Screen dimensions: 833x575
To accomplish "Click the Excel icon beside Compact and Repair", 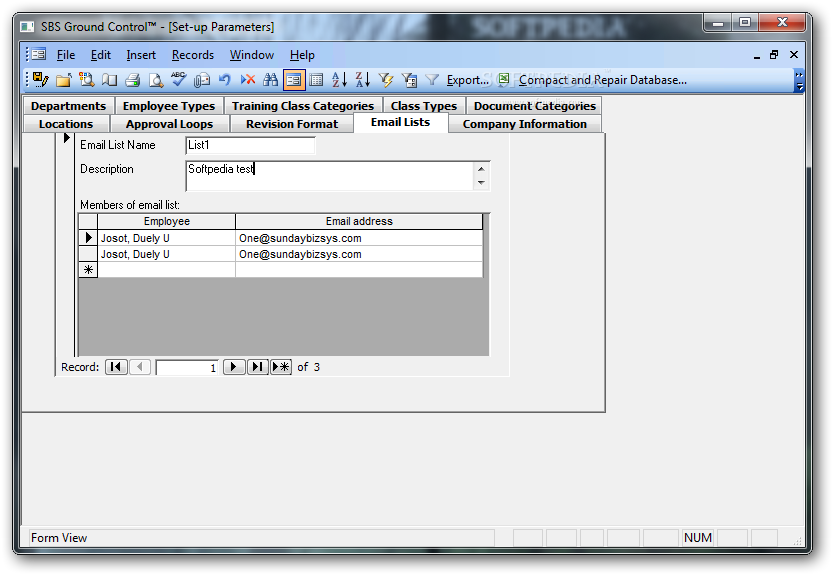I will point(503,80).
